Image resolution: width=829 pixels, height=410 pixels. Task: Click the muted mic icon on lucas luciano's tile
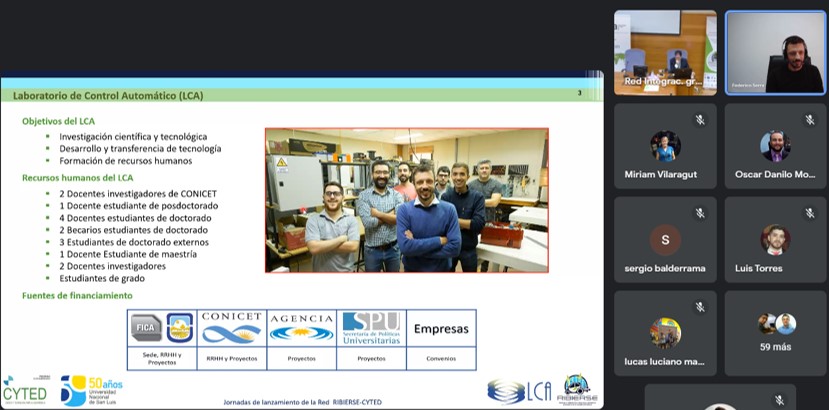[x=700, y=307]
